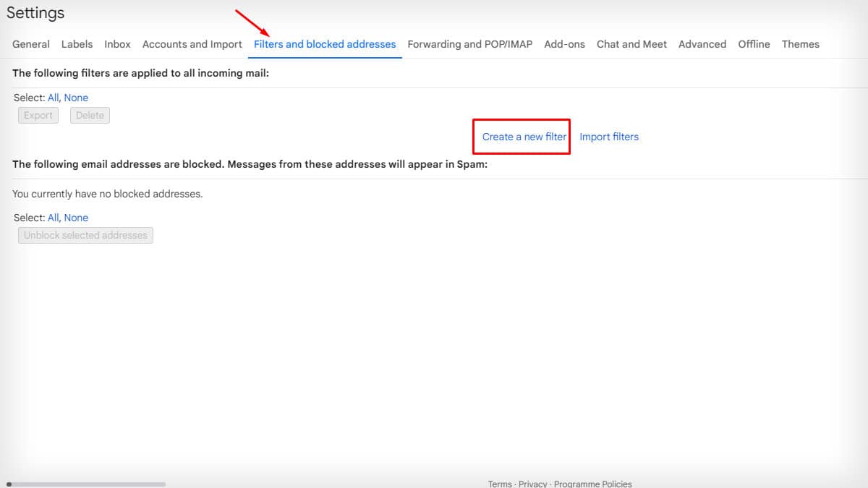The image size is (868, 488).
Task: Click Unblock selected addresses
Action: tap(85, 235)
